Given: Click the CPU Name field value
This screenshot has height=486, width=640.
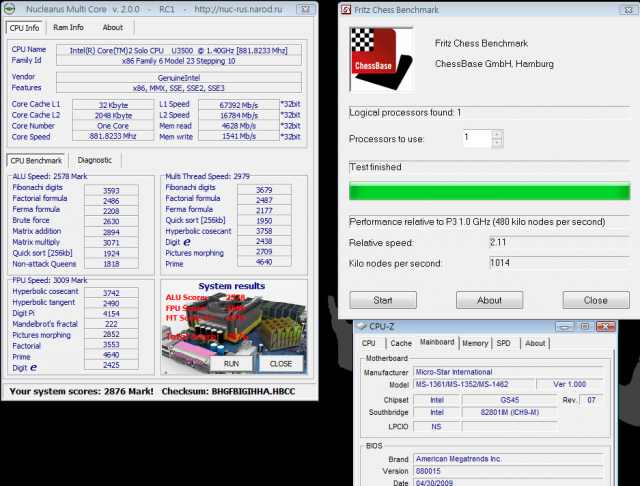Looking at the screenshot, I should (x=179, y=50).
